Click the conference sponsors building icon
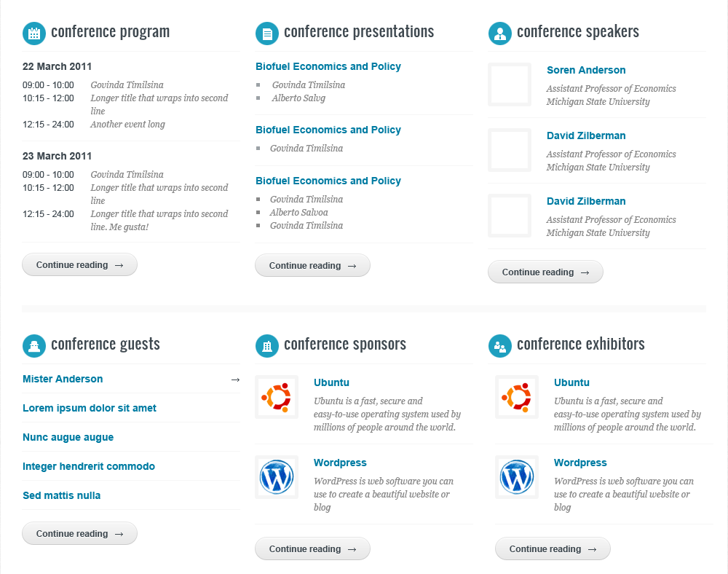 click(267, 346)
